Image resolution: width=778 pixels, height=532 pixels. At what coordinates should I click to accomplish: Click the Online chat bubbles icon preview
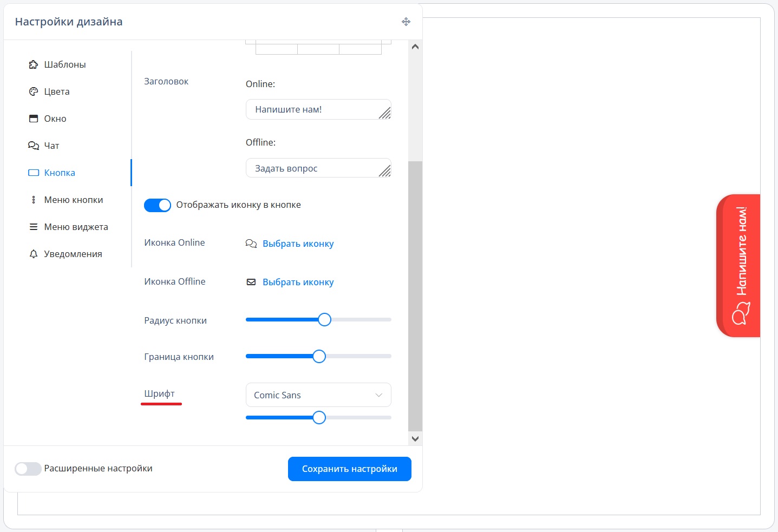[x=251, y=244]
